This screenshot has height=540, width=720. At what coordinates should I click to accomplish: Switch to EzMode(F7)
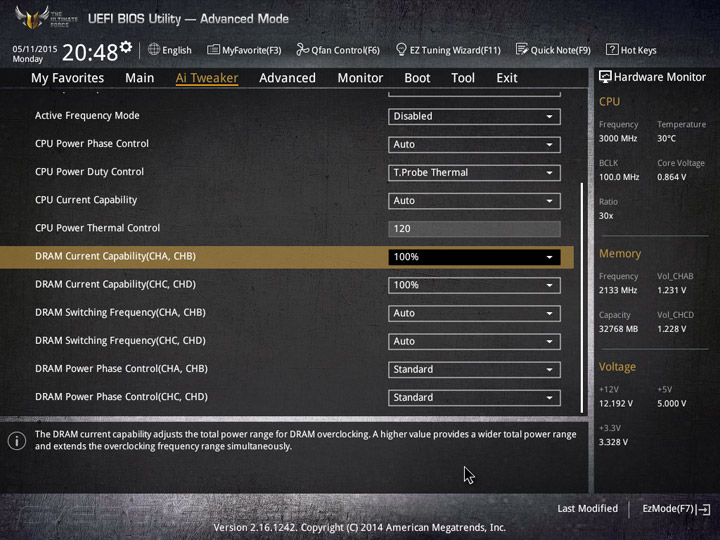[x=676, y=509]
